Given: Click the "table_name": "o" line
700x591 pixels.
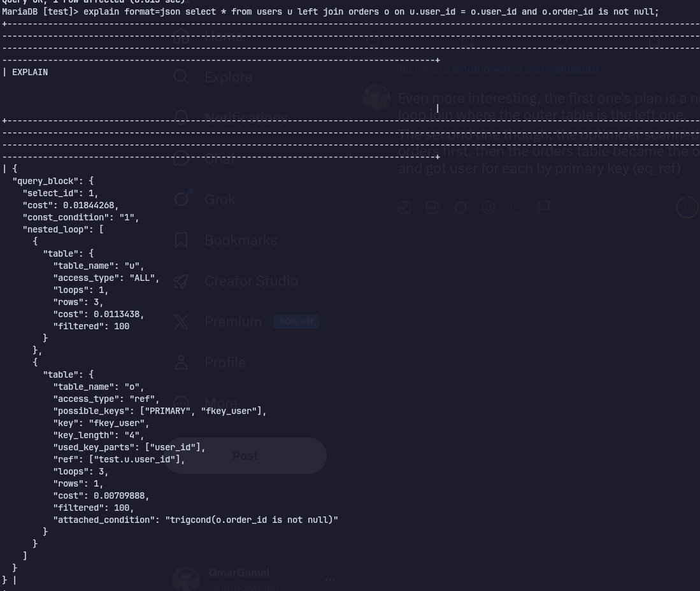Looking at the screenshot, I should coord(99,387).
